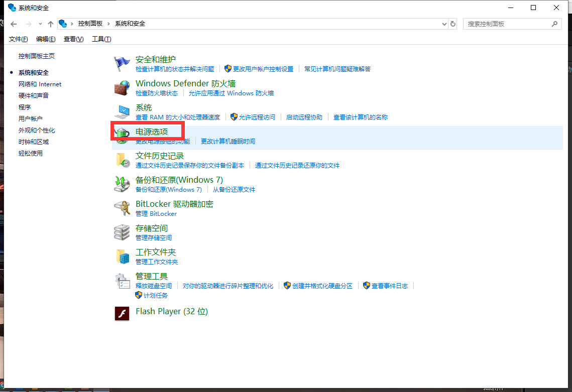Click the up arrow navigation button
Image resolution: width=572 pixels, height=392 pixels.
(x=50, y=24)
